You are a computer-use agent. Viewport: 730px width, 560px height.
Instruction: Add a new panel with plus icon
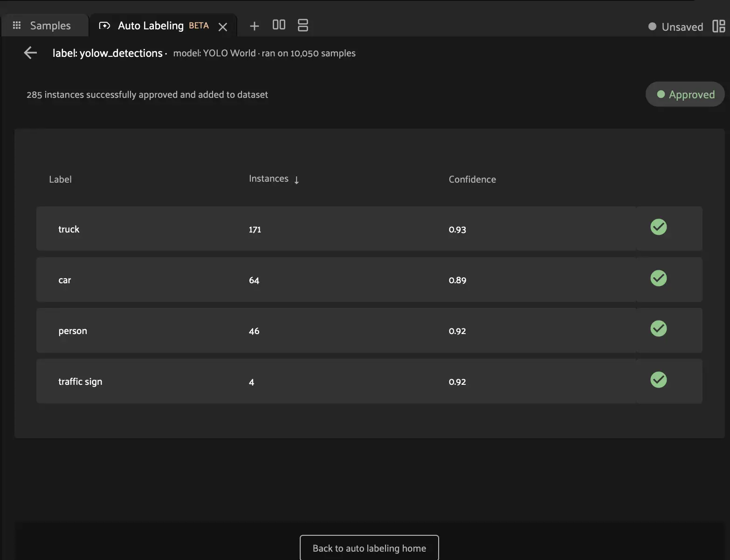coord(254,26)
